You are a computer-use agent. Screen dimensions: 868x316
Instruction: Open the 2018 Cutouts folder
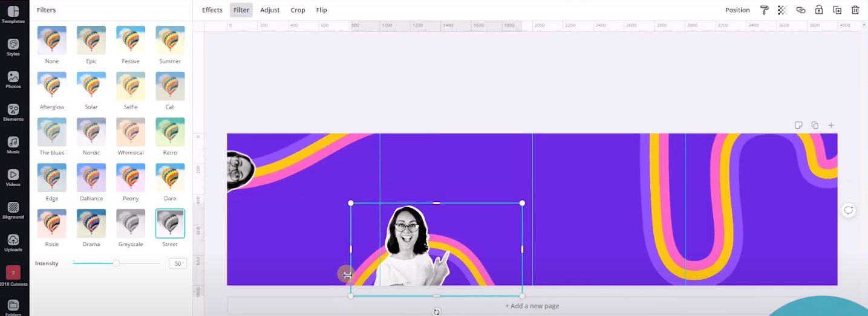pyautogui.click(x=13, y=276)
